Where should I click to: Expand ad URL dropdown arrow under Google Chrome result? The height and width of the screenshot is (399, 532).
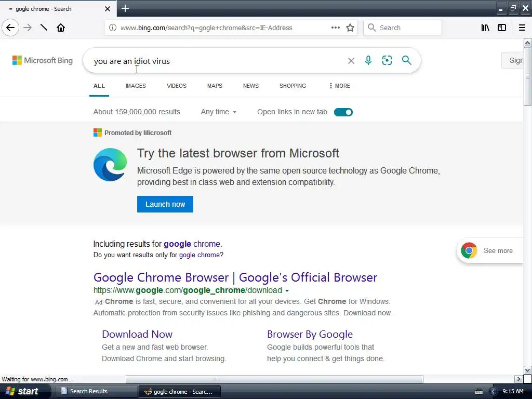(x=287, y=290)
